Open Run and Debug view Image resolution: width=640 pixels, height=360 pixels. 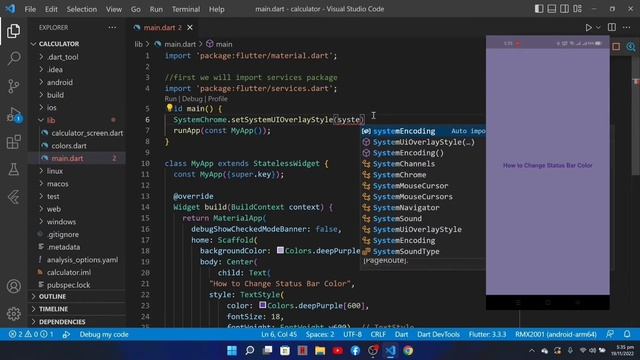tap(13, 114)
